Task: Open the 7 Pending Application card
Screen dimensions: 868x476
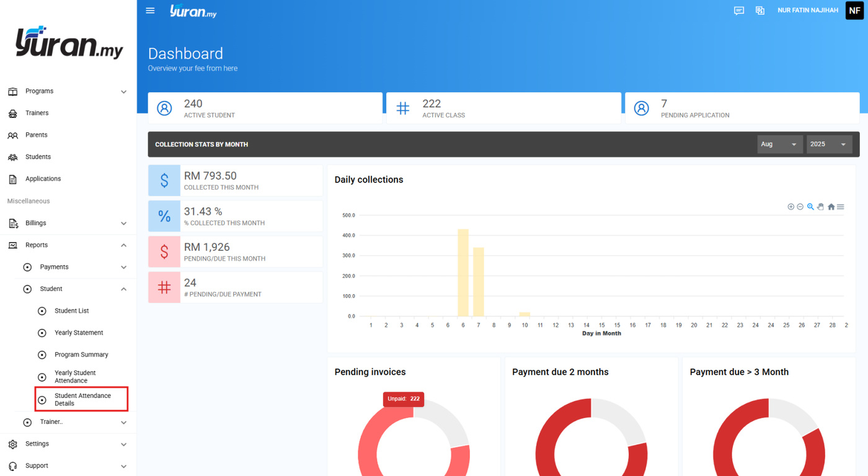Action: pos(742,108)
